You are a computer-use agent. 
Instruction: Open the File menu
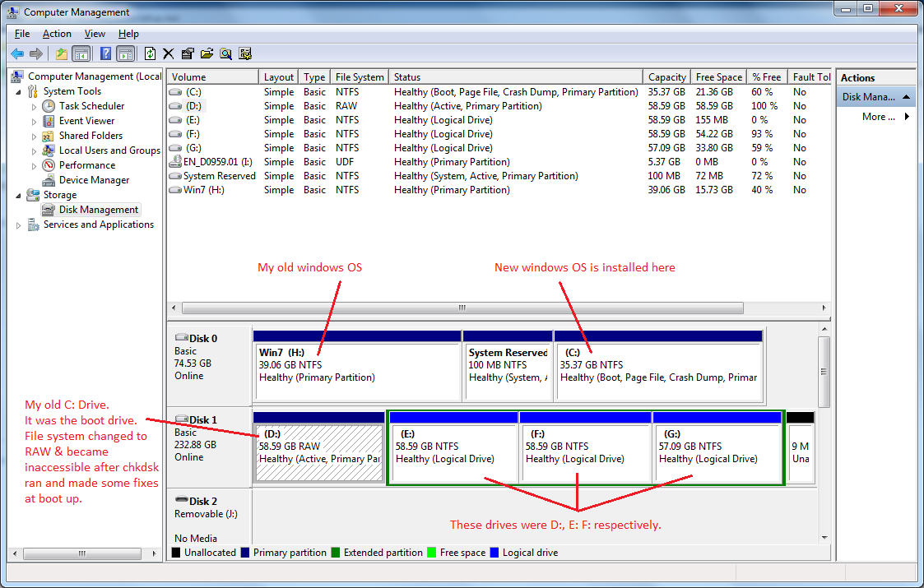[x=22, y=34]
